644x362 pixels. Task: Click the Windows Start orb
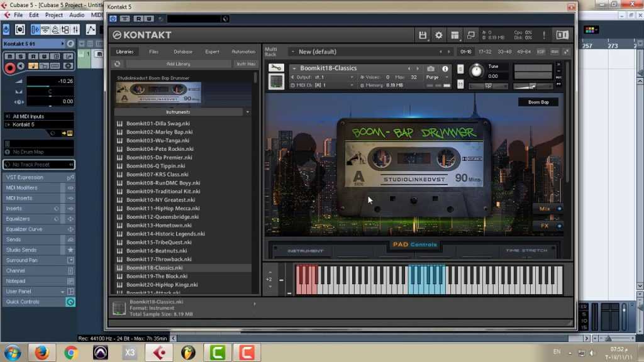click(x=13, y=353)
